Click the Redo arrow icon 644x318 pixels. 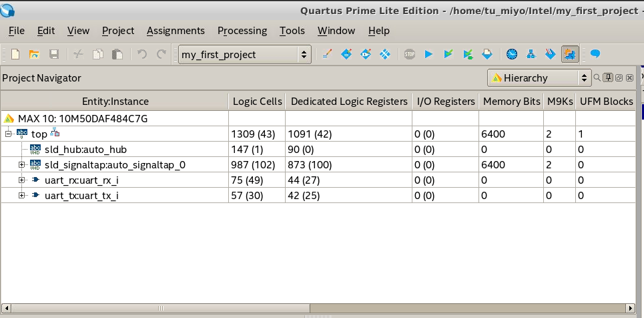tap(162, 54)
